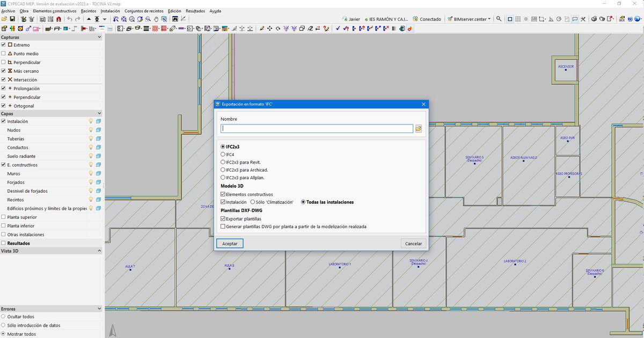Open the Elementos constructivos menu

click(55, 11)
